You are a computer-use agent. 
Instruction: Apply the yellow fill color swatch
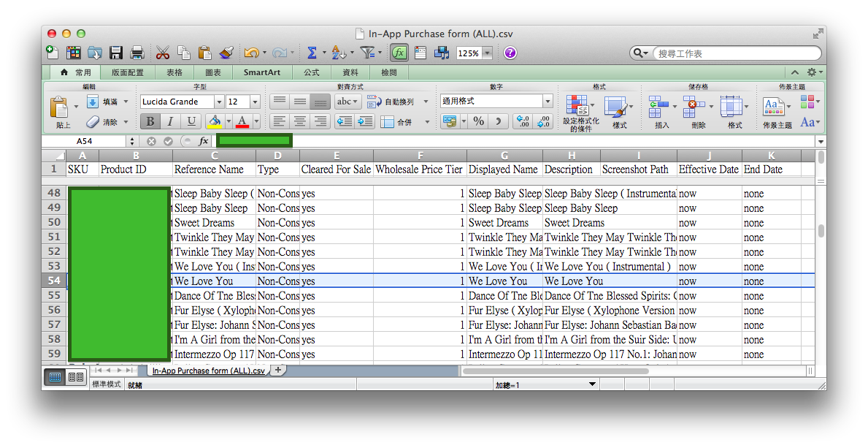tap(214, 121)
